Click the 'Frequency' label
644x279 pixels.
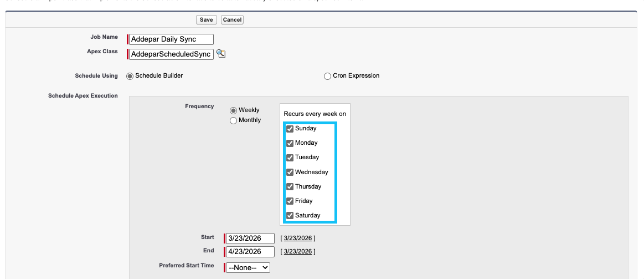coord(199,106)
